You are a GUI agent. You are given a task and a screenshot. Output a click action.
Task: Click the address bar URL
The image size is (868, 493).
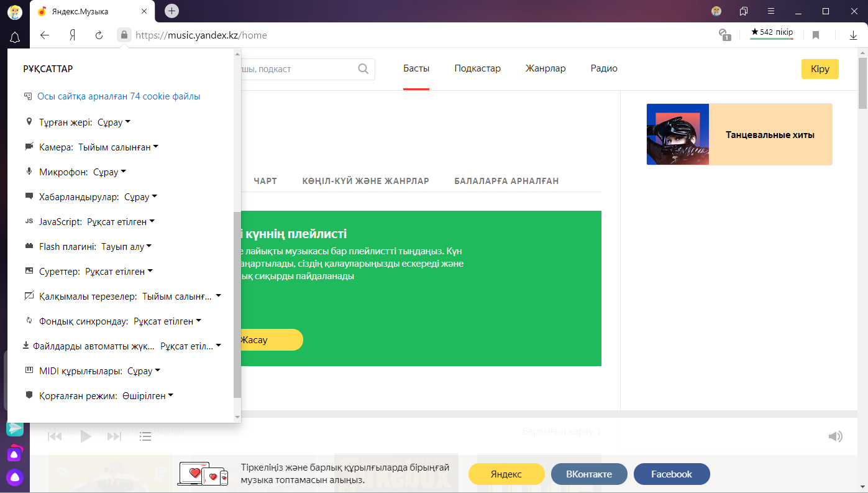pyautogui.click(x=201, y=35)
